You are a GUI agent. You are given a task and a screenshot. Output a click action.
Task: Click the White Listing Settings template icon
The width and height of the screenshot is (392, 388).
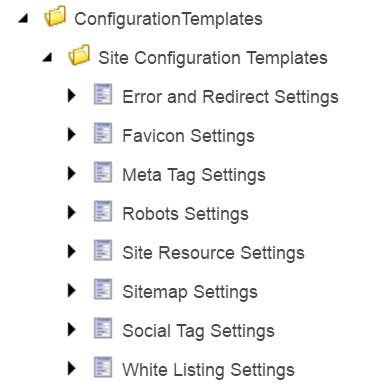tap(103, 367)
